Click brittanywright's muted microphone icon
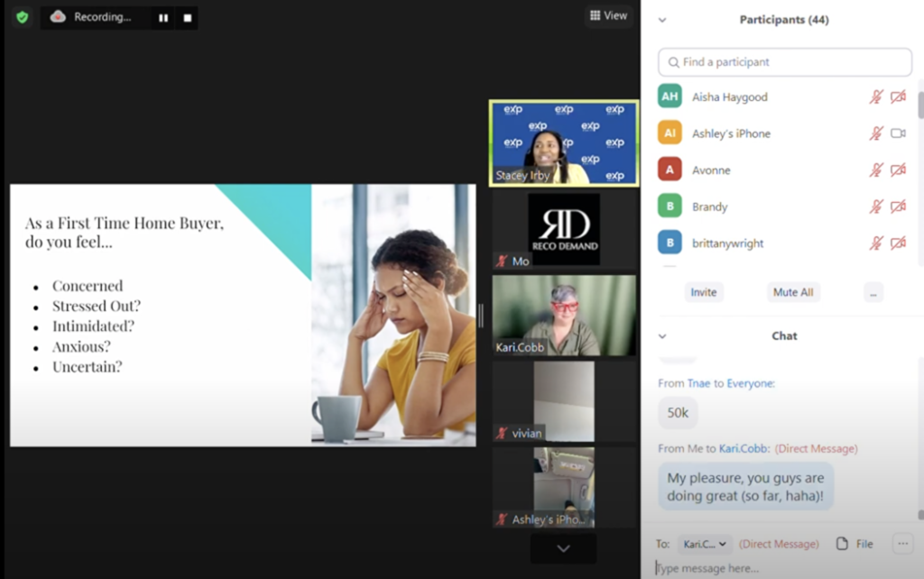Screen dimensions: 924x579 pos(875,244)
